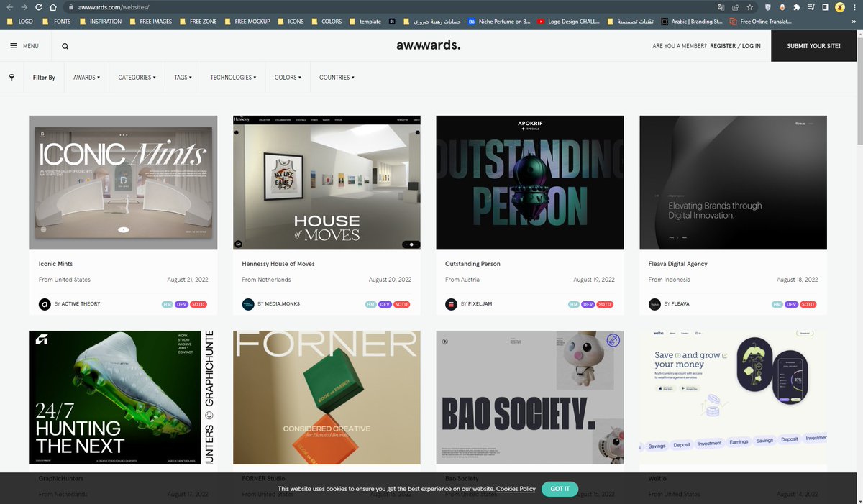Open the ICONS bookmarks folder
Viewport: 863px width, 504px height.
point(291,22)
